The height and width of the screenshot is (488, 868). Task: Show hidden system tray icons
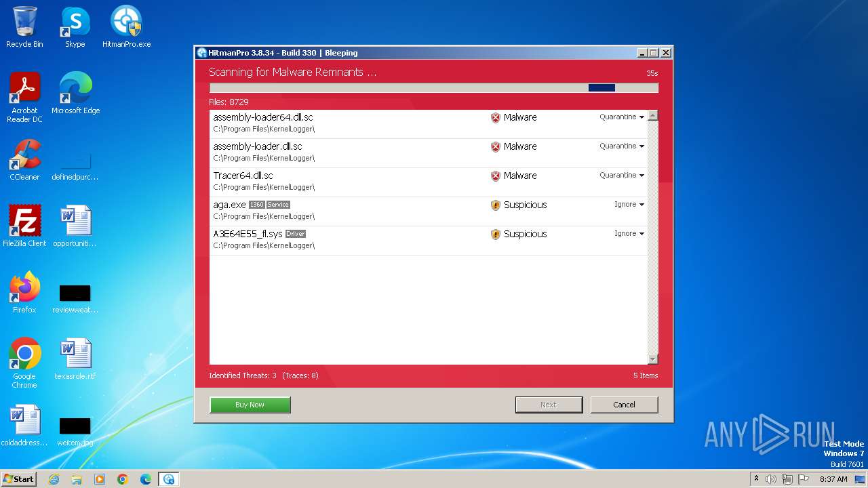756,479
